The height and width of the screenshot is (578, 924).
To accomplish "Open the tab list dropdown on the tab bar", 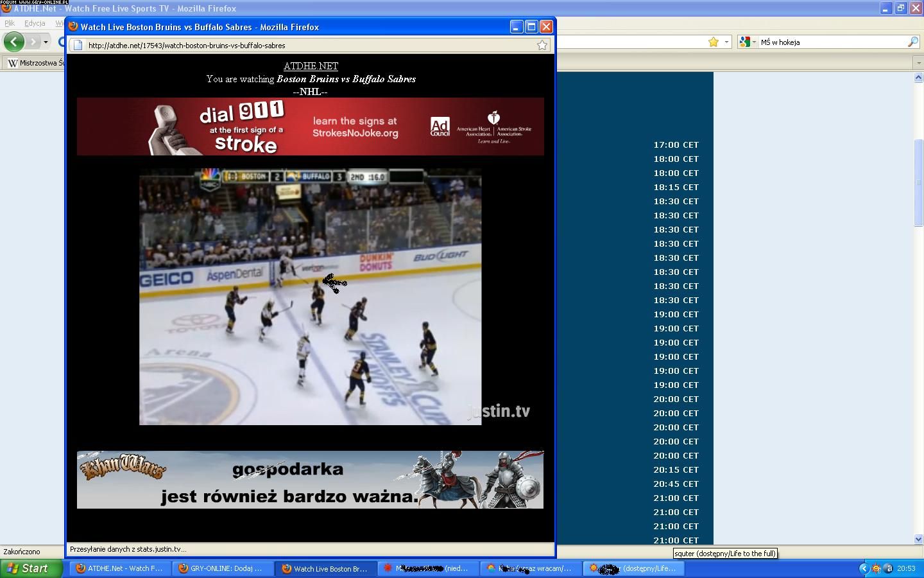I will pyautogui.click(x=918, y=63).
